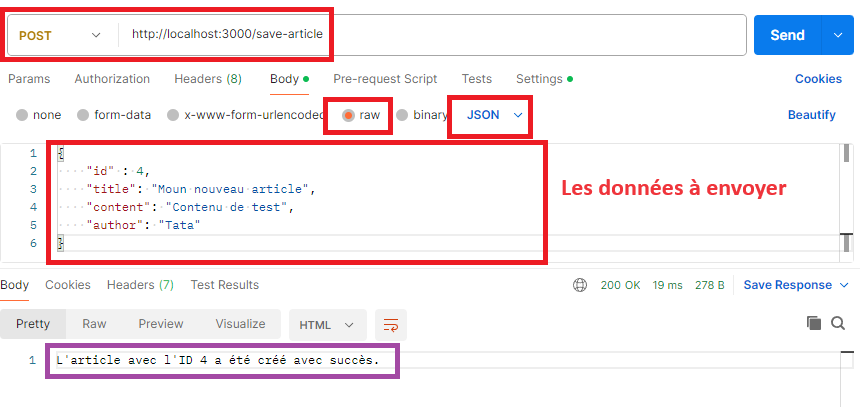Switch to the Authorization tab
The height and width of the screenshot is (407, 860).
point(112,79)
